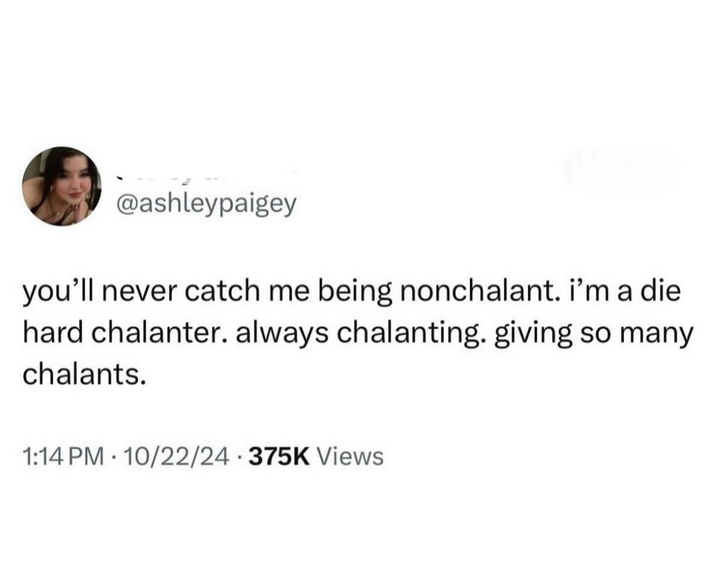Image resolution: width=705 pixels, height=588 pixels.
Task: Click the @ashleypaigey handle
Action: click(x=205, y=205)
